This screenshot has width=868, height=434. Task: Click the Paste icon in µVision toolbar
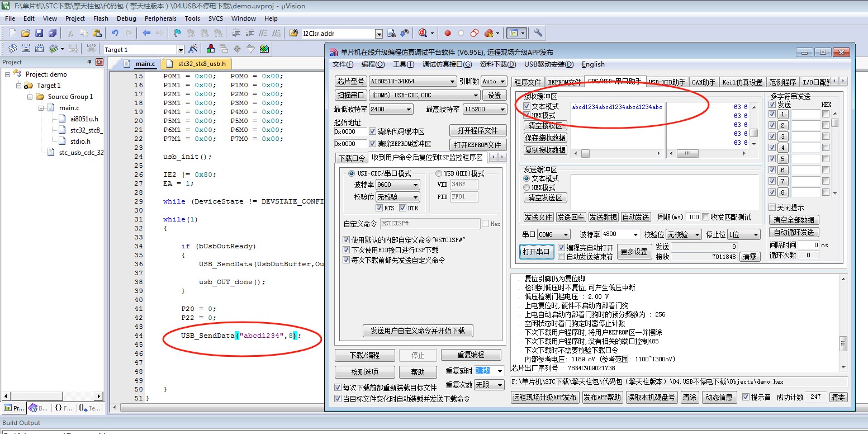click(x=97, y=33)
